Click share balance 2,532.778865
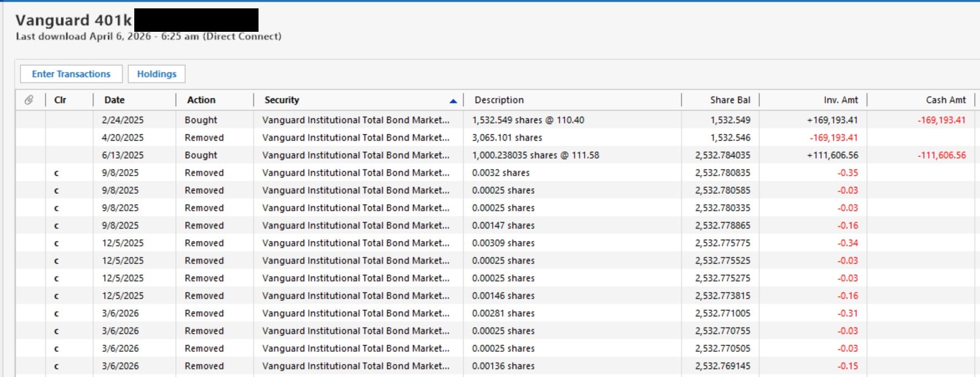Screen dimensions: 980x377 (723, 225)
